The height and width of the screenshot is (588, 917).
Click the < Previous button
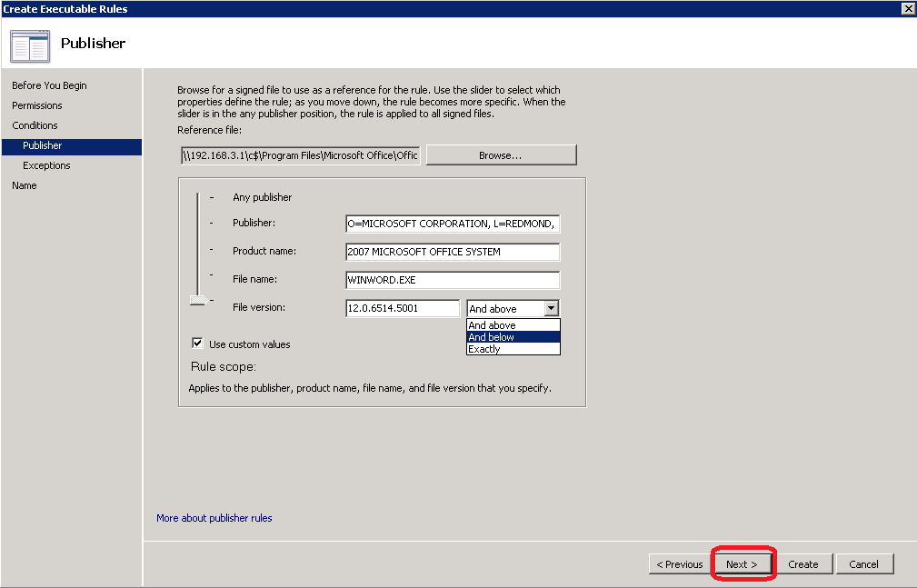coord(680,564)
